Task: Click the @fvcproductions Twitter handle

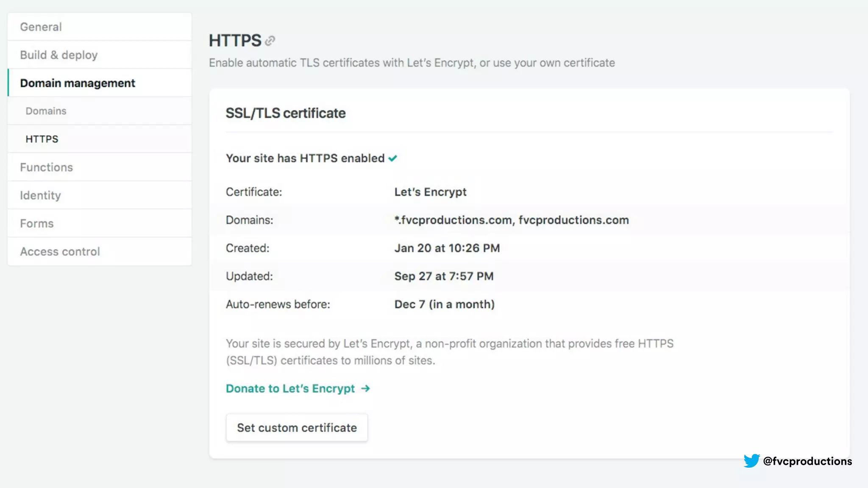Action: click(x=807, y=461)
